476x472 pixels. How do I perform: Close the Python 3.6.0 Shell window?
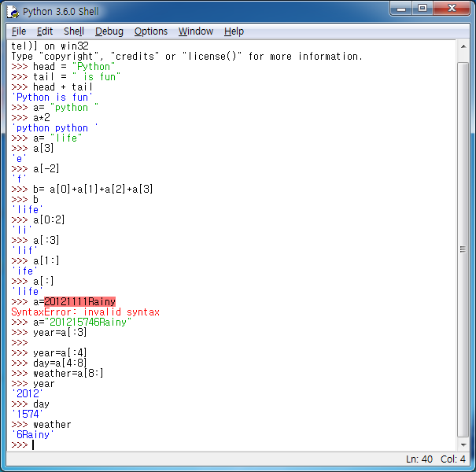tap(452, 9)
